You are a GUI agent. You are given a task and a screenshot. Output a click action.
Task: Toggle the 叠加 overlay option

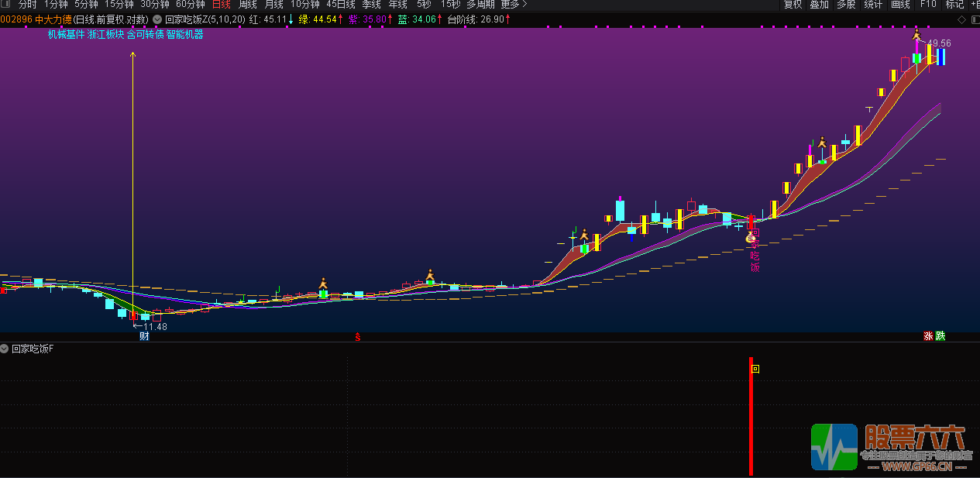coord(819,5)
